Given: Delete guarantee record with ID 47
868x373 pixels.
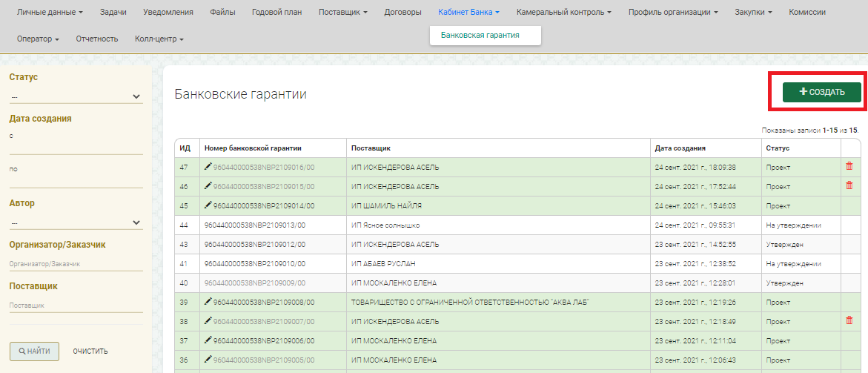Looking at the screenshot, I should [x=849, y=166].
